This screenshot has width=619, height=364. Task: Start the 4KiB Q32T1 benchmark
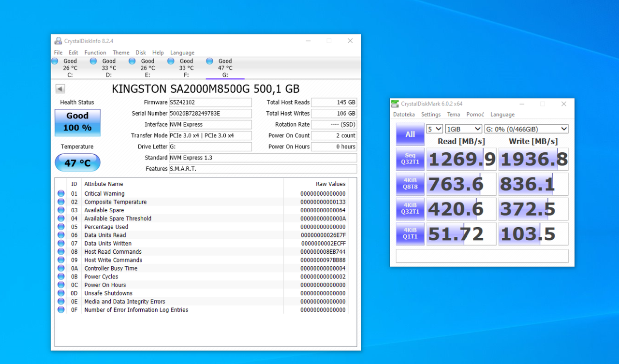click(x=410, y=209)
